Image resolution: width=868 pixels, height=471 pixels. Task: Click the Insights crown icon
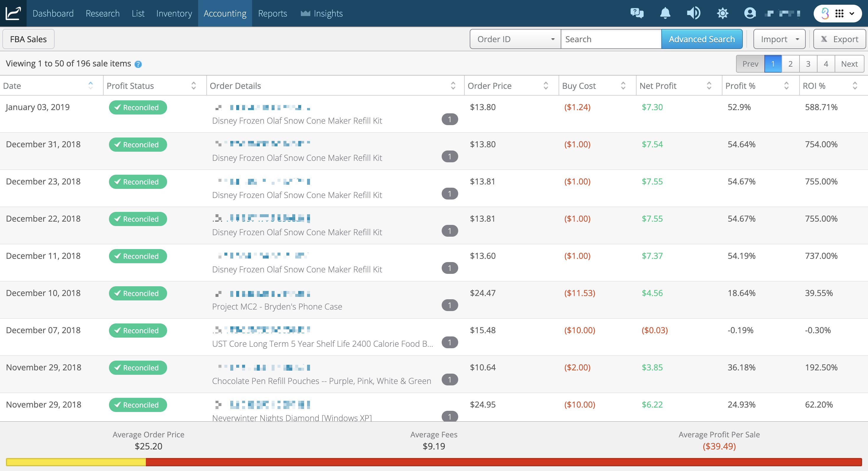tap(305, 13)
